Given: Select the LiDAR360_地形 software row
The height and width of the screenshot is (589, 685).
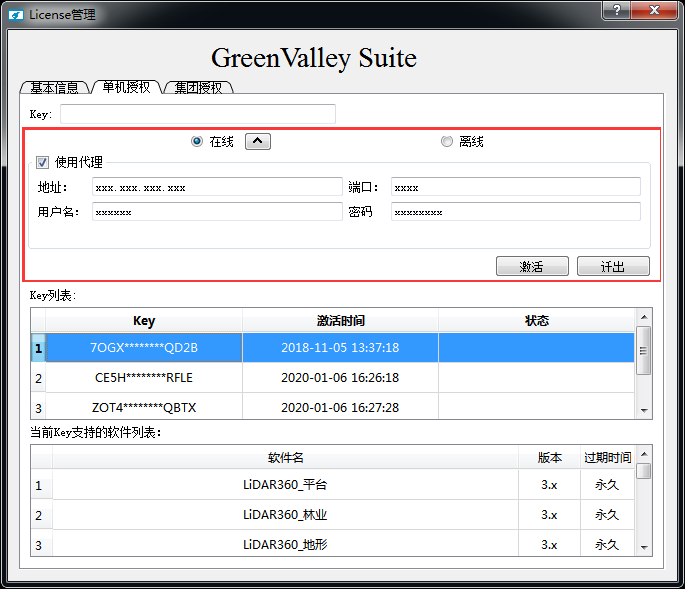Looking at the screenshot, I should [x=286, y=544].
